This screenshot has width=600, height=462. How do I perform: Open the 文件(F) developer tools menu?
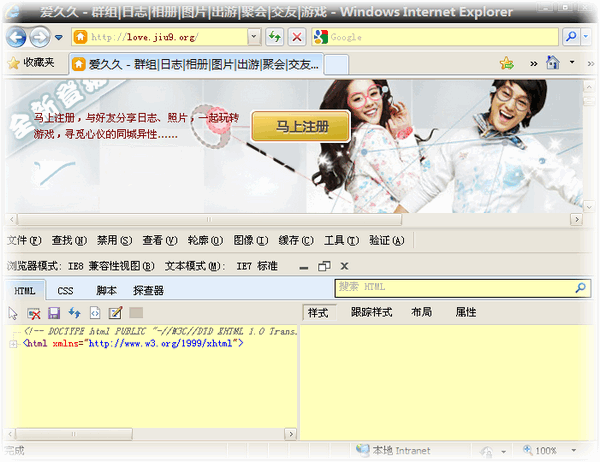point(24,240)
